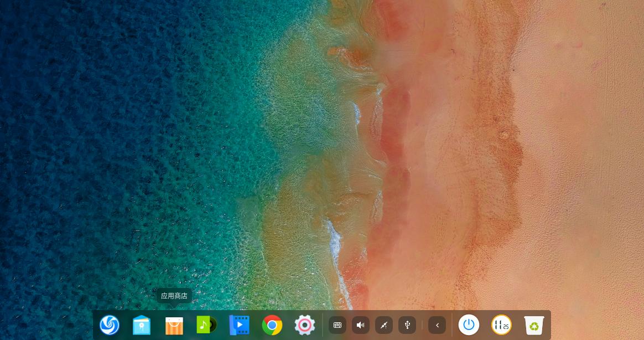The width and height of the screenshot is (644, 340).
Task: Open Google Chrome from the dock
Action: (x=272, y=325)
